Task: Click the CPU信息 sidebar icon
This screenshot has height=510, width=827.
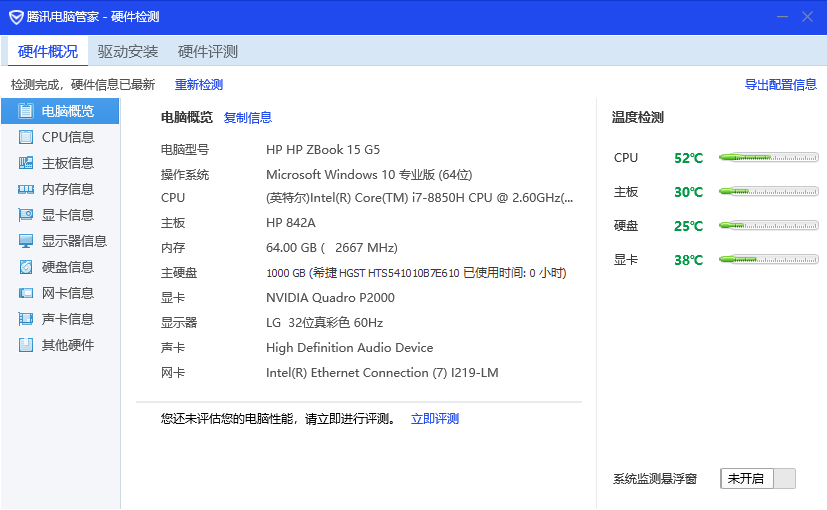Action: [25, 137]
